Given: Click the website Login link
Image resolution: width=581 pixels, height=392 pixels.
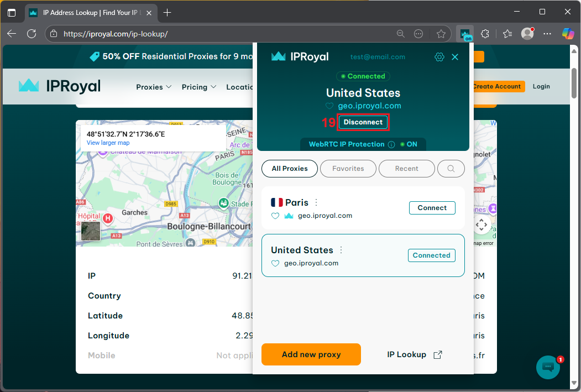Looking at the screenshot, I should tap(541, 86).
